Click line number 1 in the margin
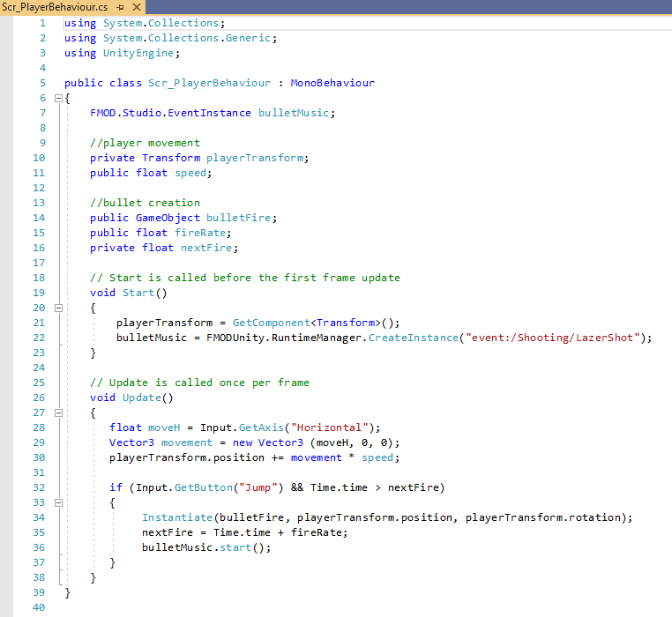The height and width of the screenshot is (617, 672). pyautogui.click(x=41, y=22)
